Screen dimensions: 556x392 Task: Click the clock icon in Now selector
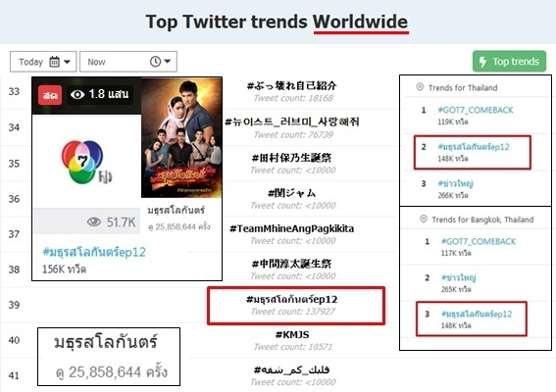155,62
